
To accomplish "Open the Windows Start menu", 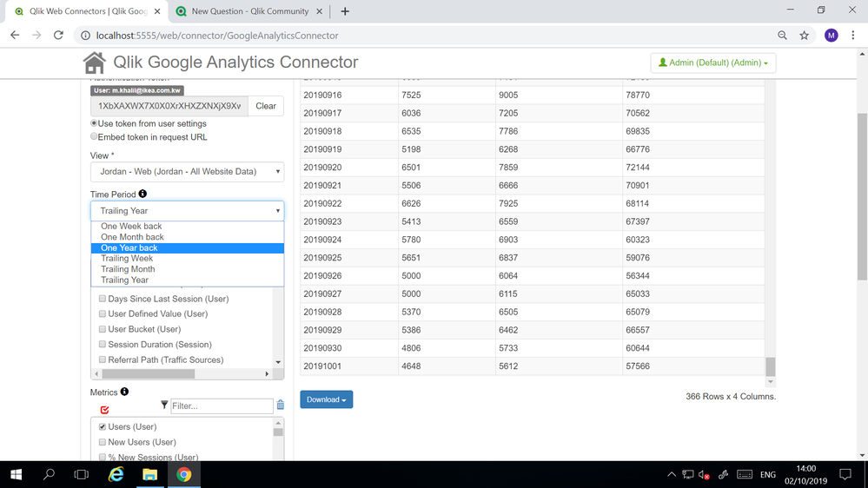I will point(16,475).
